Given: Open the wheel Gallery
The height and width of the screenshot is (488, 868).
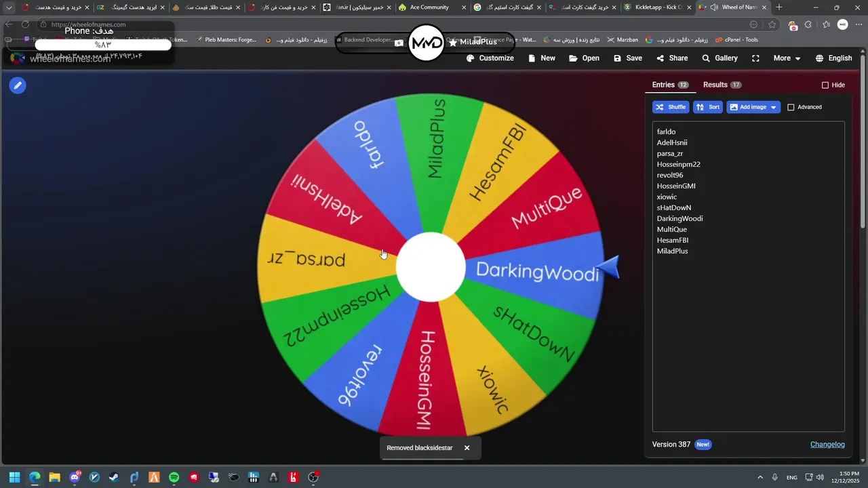Looking at the screenshot, I should [719, 58].
